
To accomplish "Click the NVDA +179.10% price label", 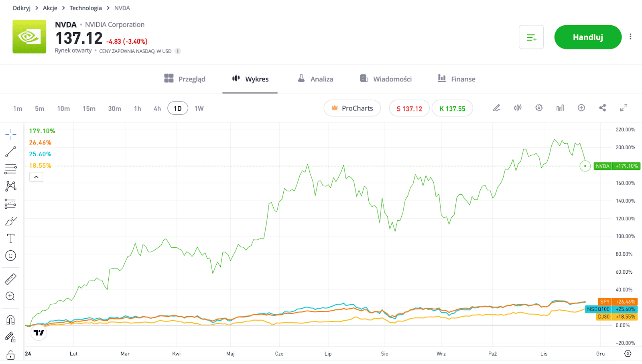I will point(617,166).
